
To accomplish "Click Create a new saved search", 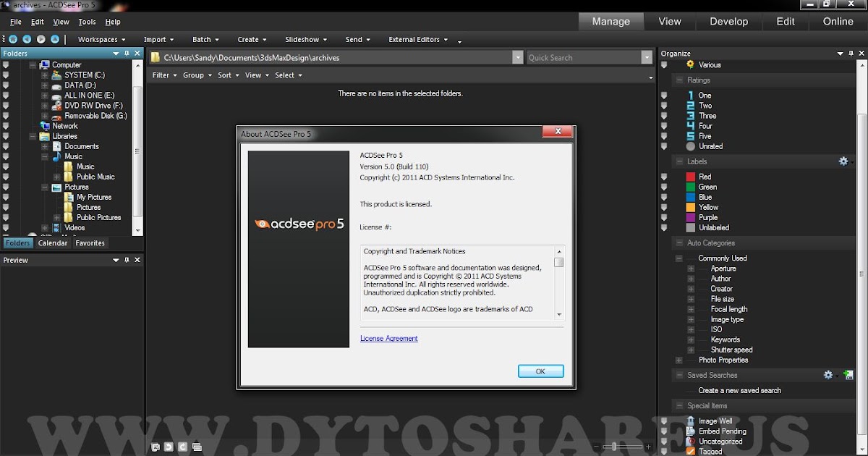I will pyautogui.click(x=740, y=390).
